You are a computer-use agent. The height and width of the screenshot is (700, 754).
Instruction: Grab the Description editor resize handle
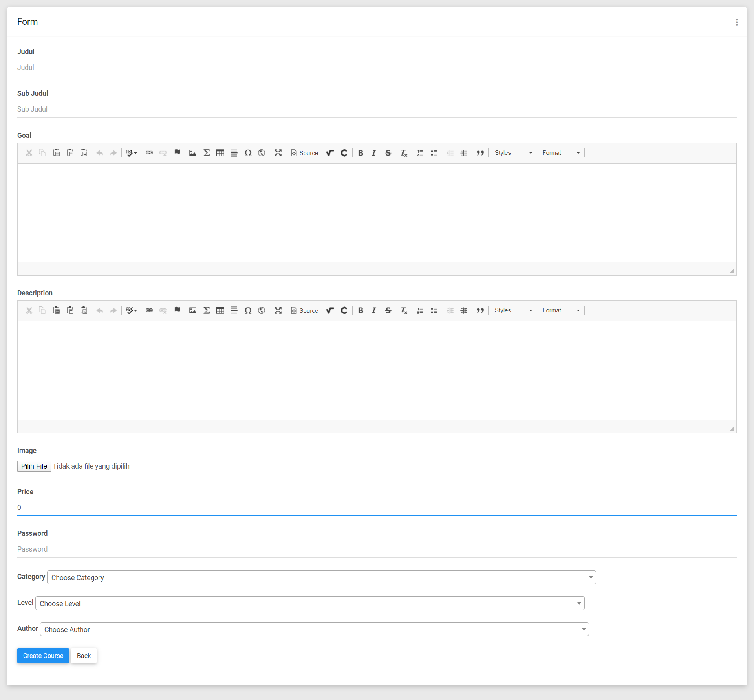coord(732,428)
